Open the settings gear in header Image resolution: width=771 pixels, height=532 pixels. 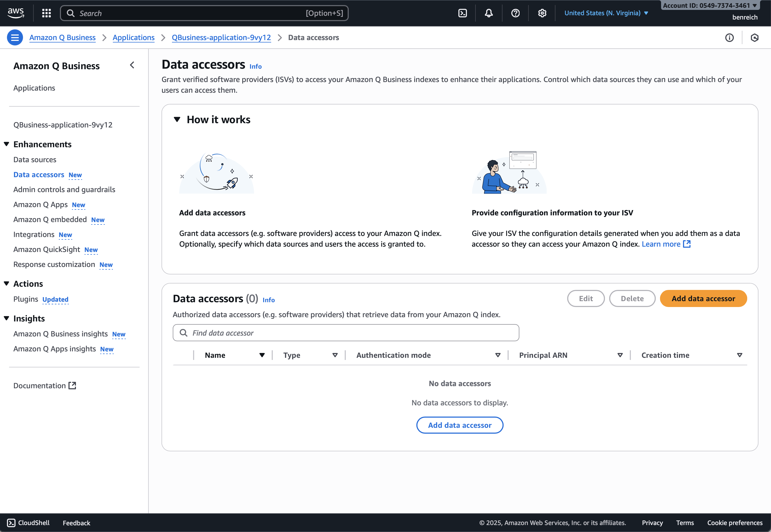pyautogui.click(x=542, y=13)
